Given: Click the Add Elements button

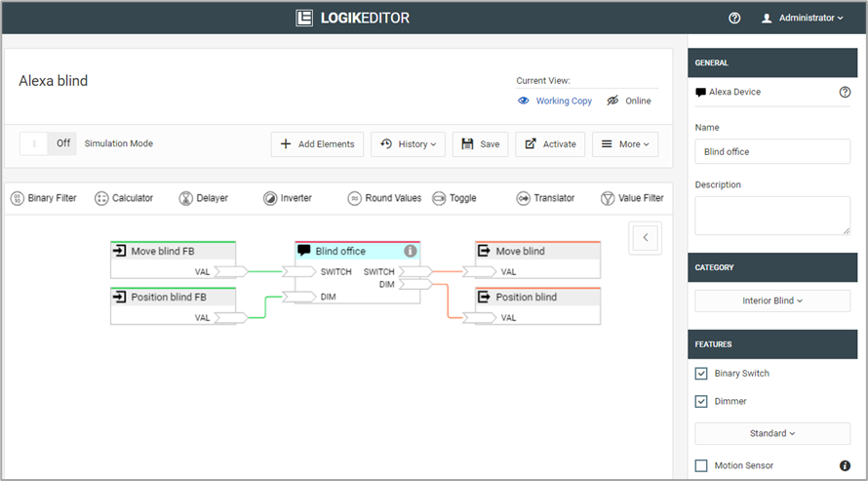Looking at the screenshot, I should (x=318, y=144).
